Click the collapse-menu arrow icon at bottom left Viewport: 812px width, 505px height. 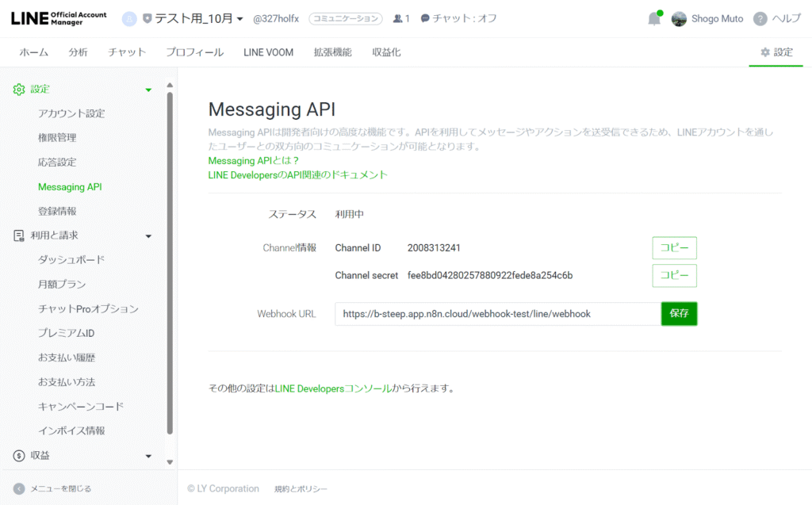point(19,489)
